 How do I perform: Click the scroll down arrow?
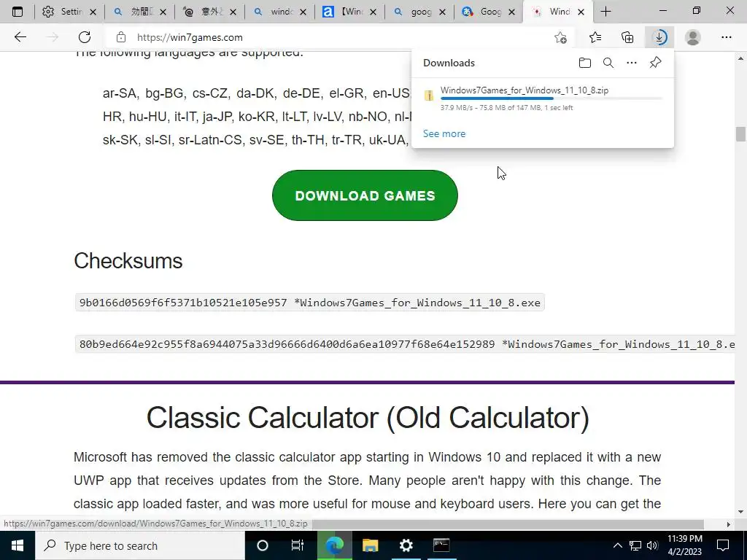[740, 513]
